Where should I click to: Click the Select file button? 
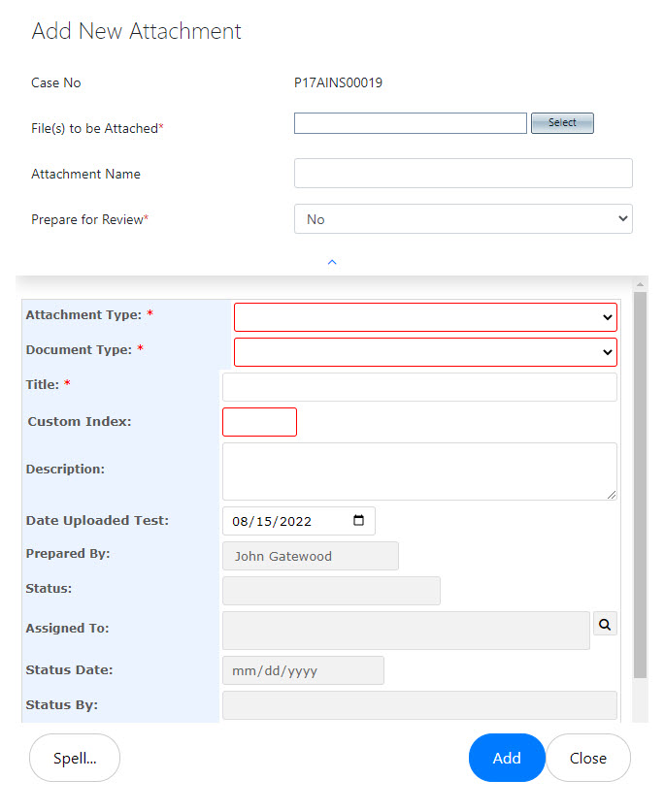tap(562, 123)
